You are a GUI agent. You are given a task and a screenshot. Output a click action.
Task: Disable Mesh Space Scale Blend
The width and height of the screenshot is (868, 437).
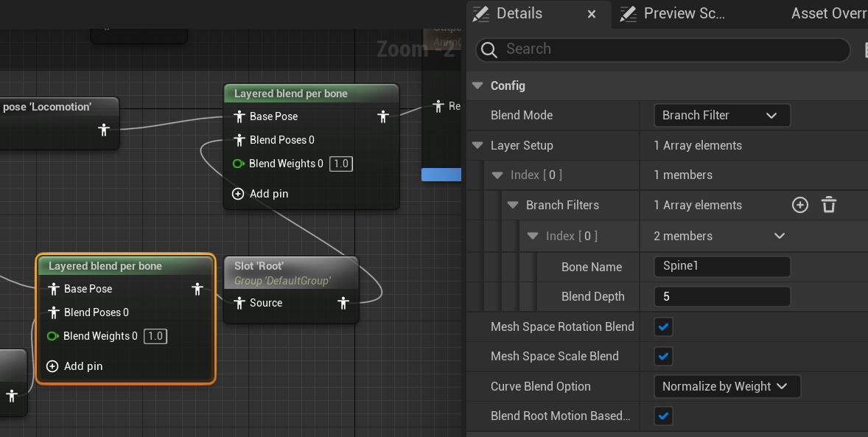663,356
